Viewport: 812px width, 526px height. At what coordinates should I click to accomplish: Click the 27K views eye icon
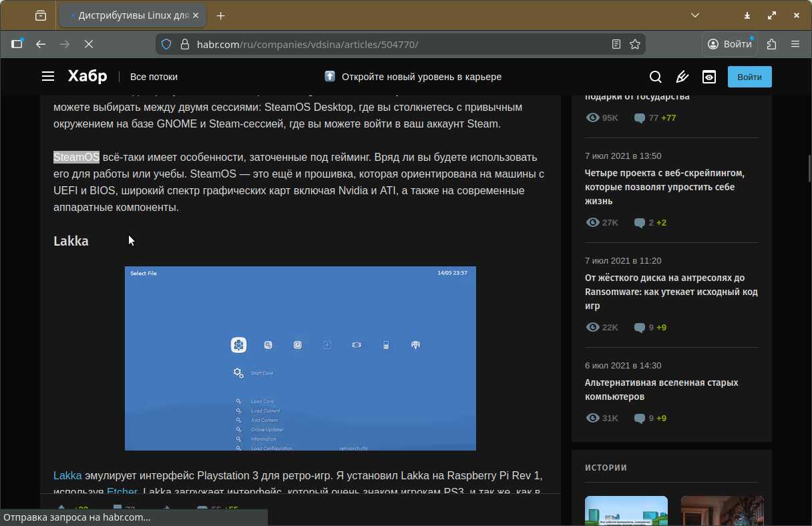click(x=592, y=223)
